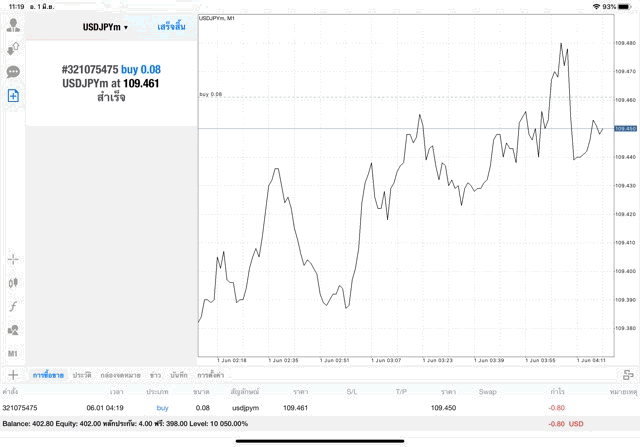Activate the crosshair tool
This screenshot has width=640, height=447.
[14, 259]
